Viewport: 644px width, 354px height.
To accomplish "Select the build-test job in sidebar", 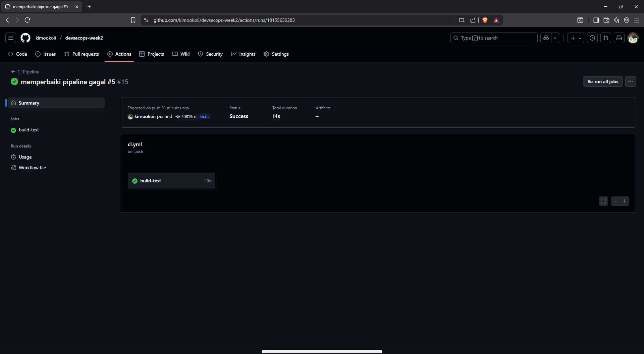I will tap(29, 130).
